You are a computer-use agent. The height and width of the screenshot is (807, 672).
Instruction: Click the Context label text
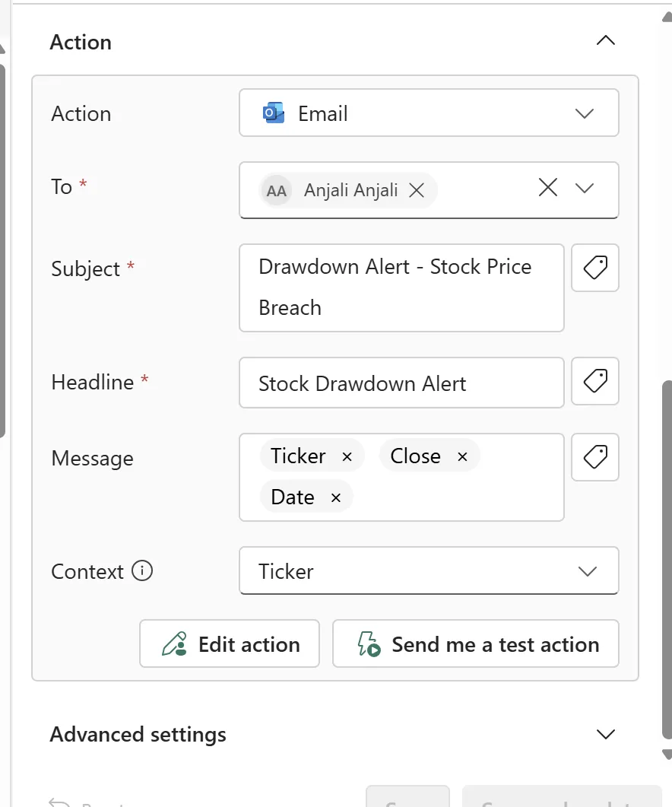tap(87, 571)
